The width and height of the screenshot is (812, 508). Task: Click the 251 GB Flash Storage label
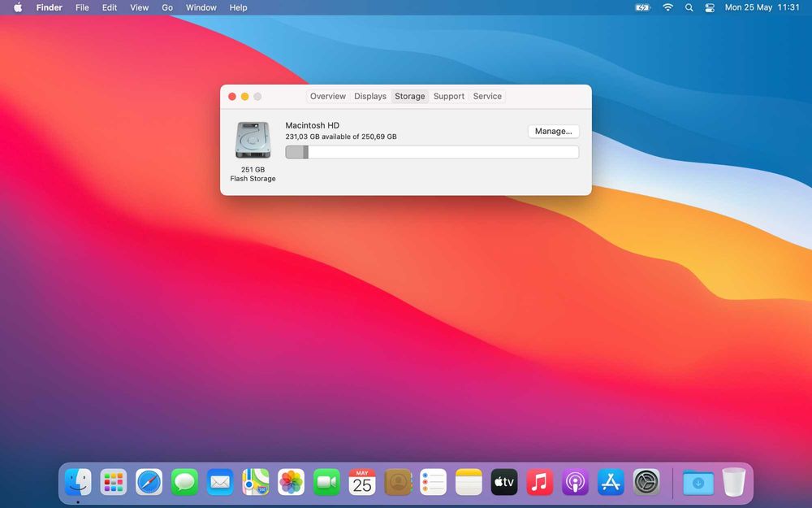coord(253,174)
